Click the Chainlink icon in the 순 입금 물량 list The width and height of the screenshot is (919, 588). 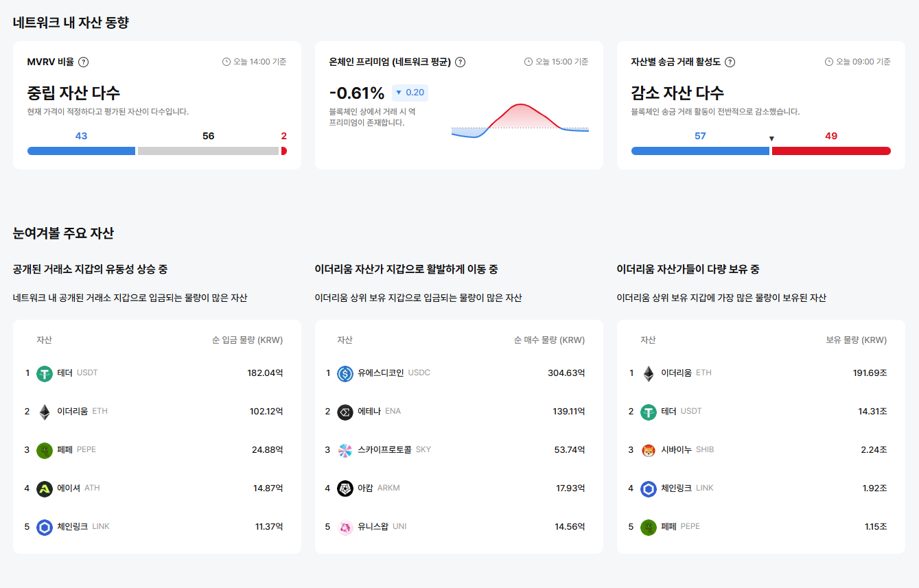45,528
